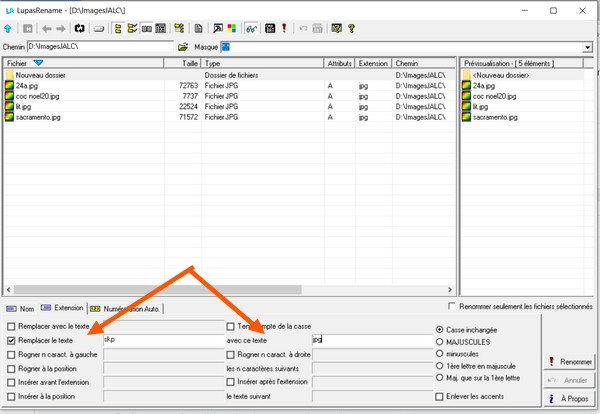The width and height of the screenshot is (600, 414).
Task: Click the Annuler button
Action: (569, 380)
